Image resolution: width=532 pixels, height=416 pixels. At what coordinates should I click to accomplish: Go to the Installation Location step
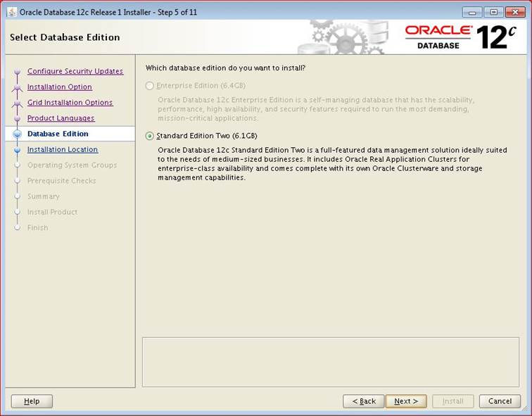(63, 149)
